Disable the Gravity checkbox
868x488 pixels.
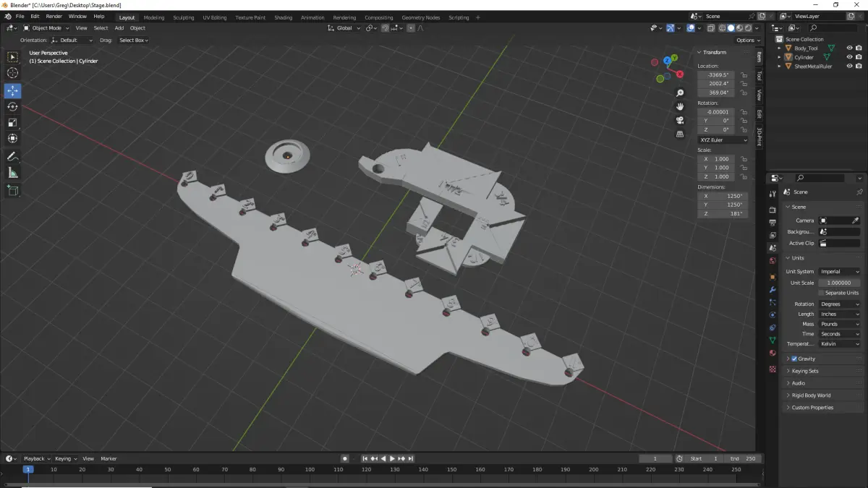[794, 359]
